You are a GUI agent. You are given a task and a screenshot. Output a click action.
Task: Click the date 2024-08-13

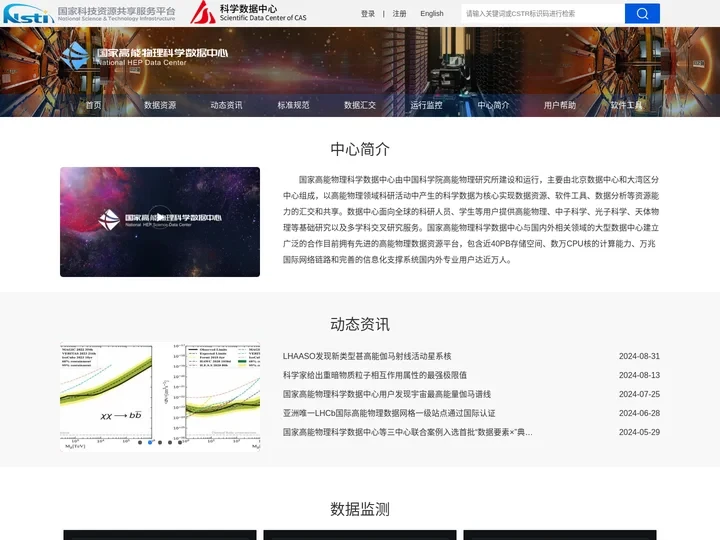639,375
